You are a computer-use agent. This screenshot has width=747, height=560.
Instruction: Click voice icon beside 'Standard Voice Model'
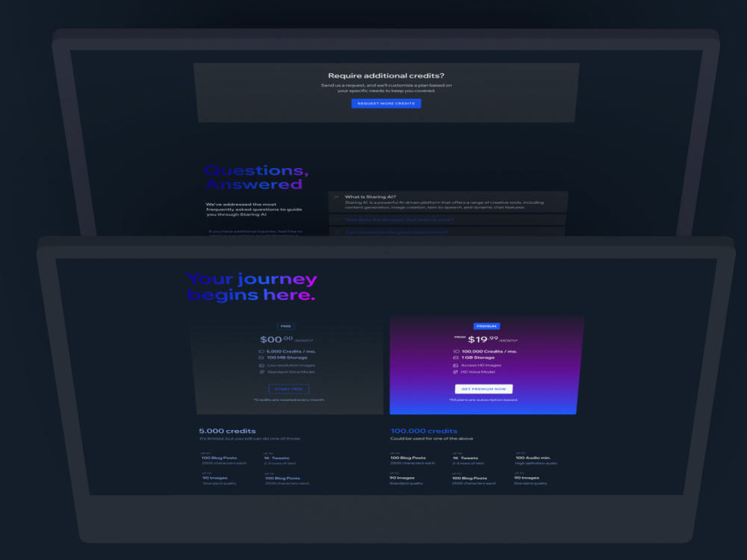(x=262, y=372)
